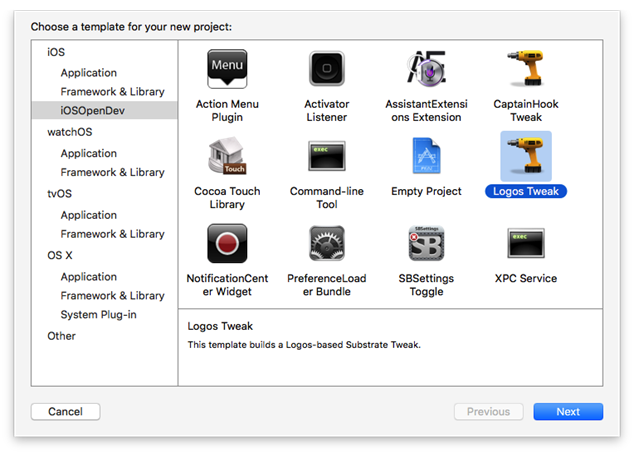Select Application under tvOS
This screenshot has height=454, width=634.
coord(89,215)
